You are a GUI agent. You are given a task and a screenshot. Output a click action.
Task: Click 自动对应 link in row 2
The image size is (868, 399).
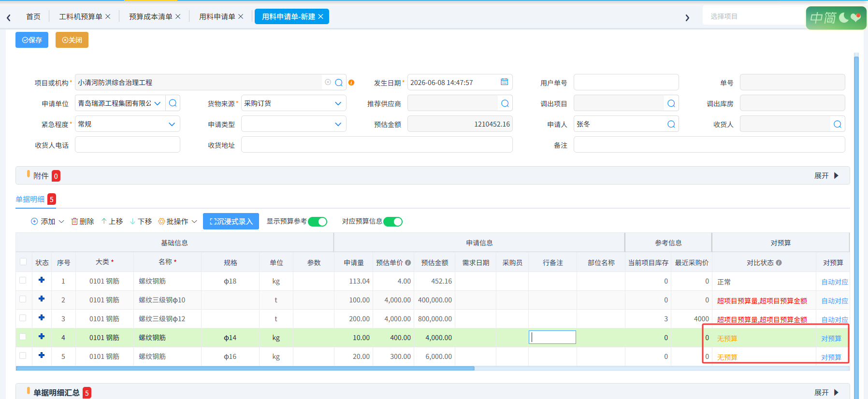coord(835,301)
